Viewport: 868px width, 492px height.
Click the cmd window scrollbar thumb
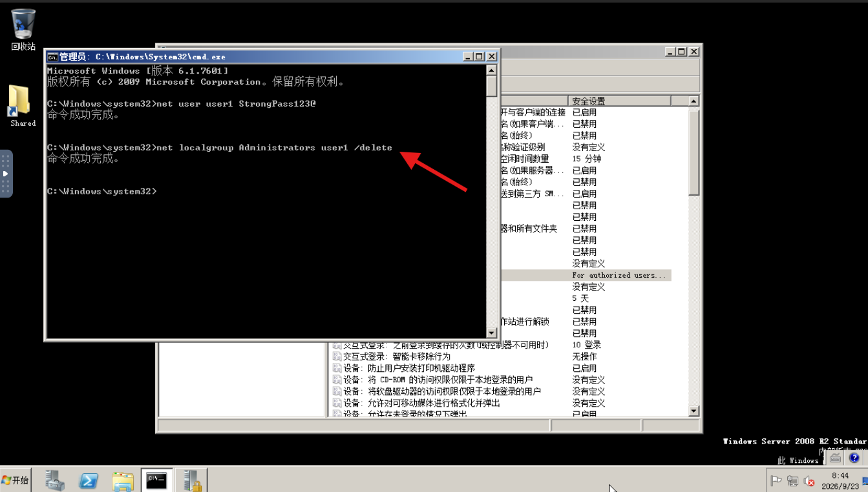(492, 86)
